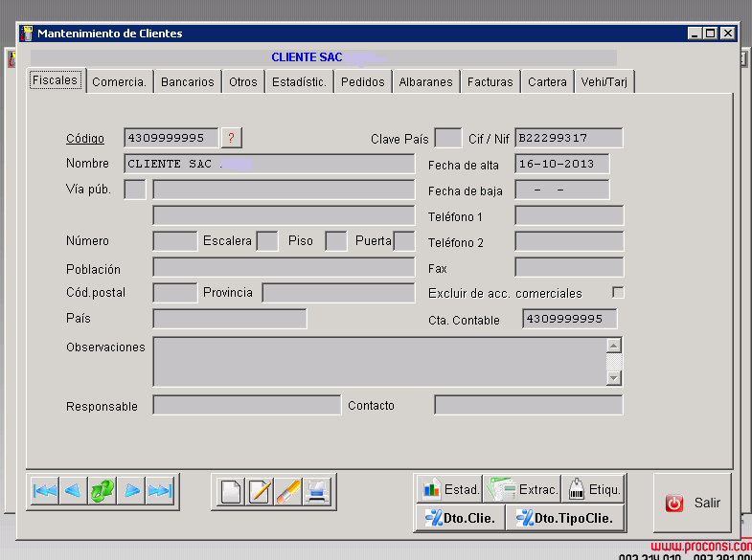
Task: Click the Puerta input field
Action: pos(404,241)
